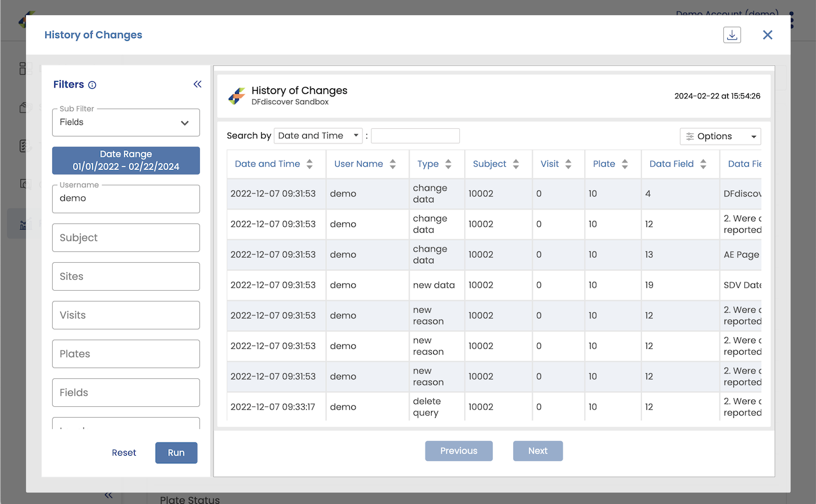This screenshot has width=816, height=504.
Task: Expand the background sidebar with the double chevron
Action: 108,496
